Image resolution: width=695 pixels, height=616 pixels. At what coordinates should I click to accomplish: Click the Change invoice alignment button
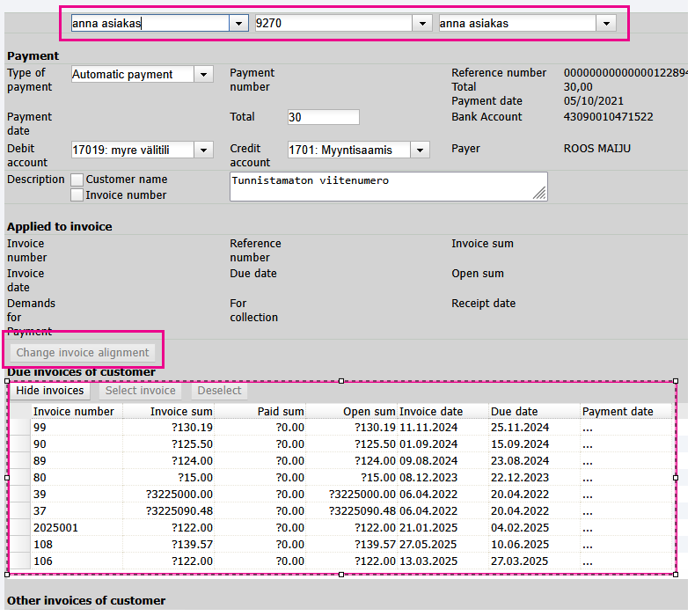coord(83,353)
